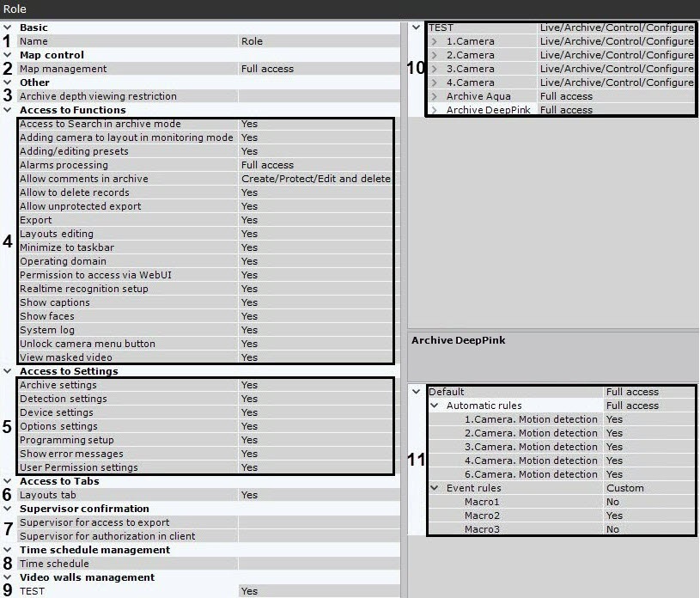Image resolution: width=700 pixels, height=598 pixels.
Task: Collapse the Default macros node
Action: pyautogui.click(x=416, y=392)
